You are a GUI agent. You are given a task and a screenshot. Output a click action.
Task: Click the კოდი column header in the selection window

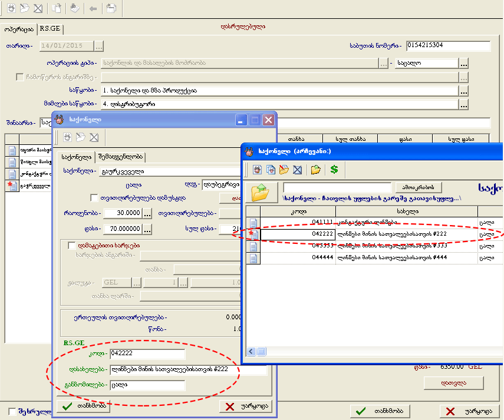[298, 211]
